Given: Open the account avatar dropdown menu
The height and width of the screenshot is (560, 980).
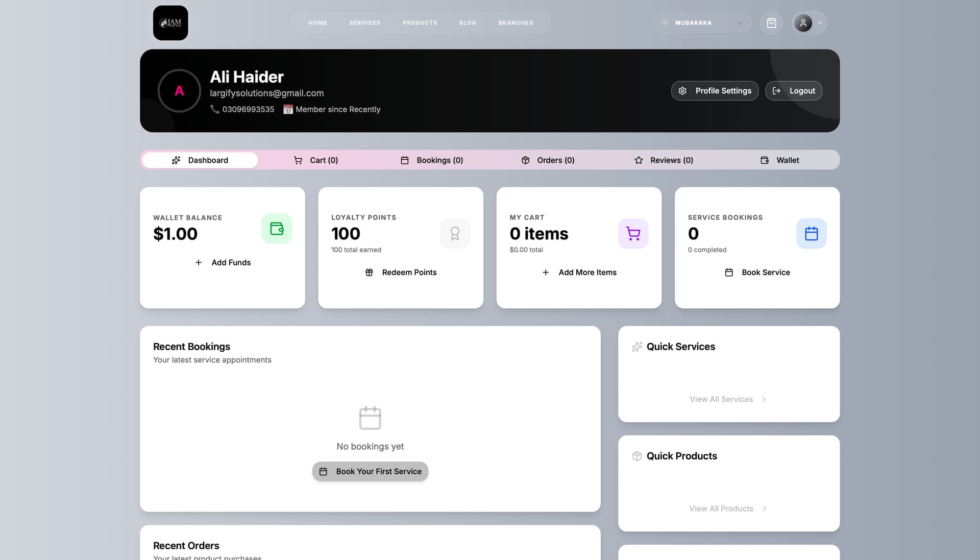Looking at the screenshot, I should pos(808,22).
